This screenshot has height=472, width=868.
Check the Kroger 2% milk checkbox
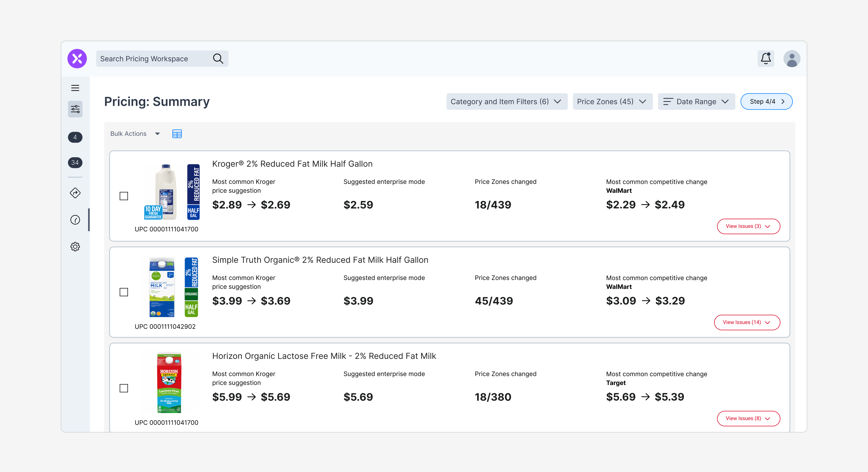pyautogui.click(x=124, y=196)
